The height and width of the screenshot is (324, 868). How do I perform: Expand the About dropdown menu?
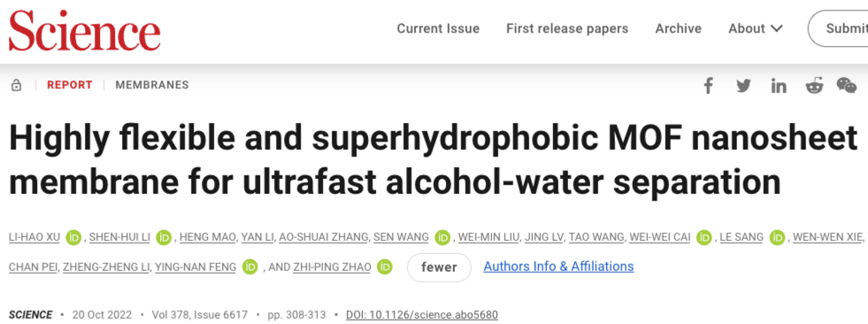pos(756,29)
